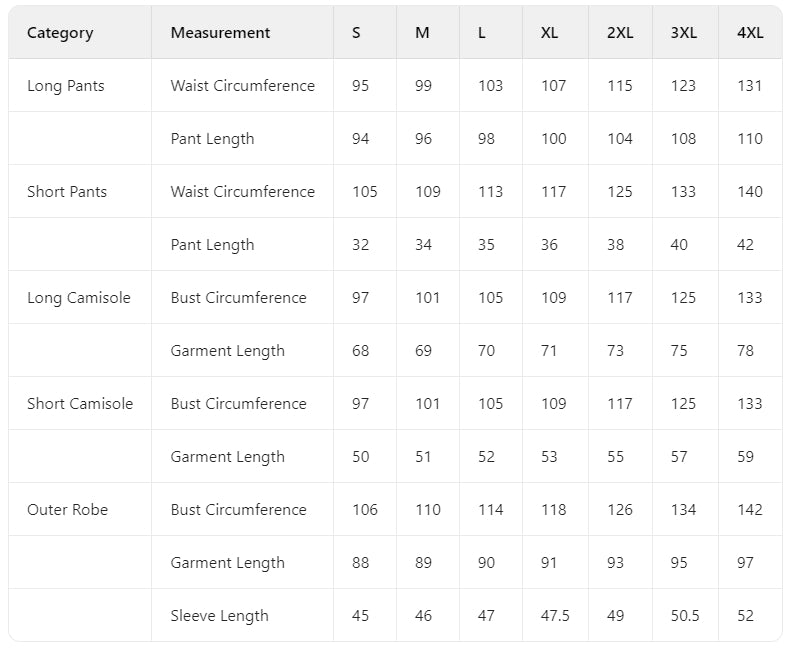Click the Short Camisole category cell
This screenshot has width=794, height=649.
80,404
